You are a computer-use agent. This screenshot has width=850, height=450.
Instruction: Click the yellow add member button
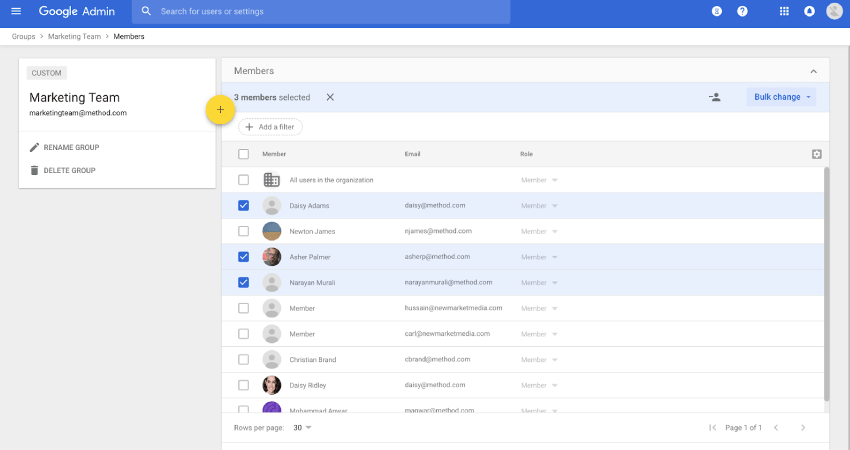[220, 109]
